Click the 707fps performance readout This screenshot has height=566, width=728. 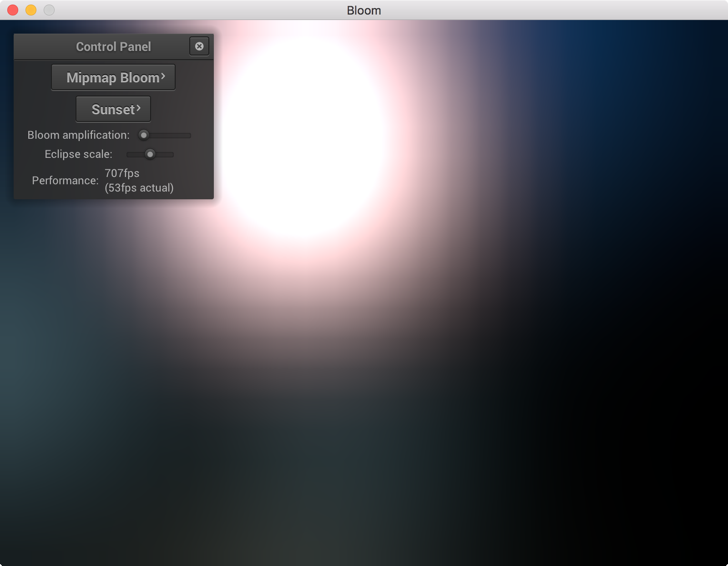[x=122, y=173]
